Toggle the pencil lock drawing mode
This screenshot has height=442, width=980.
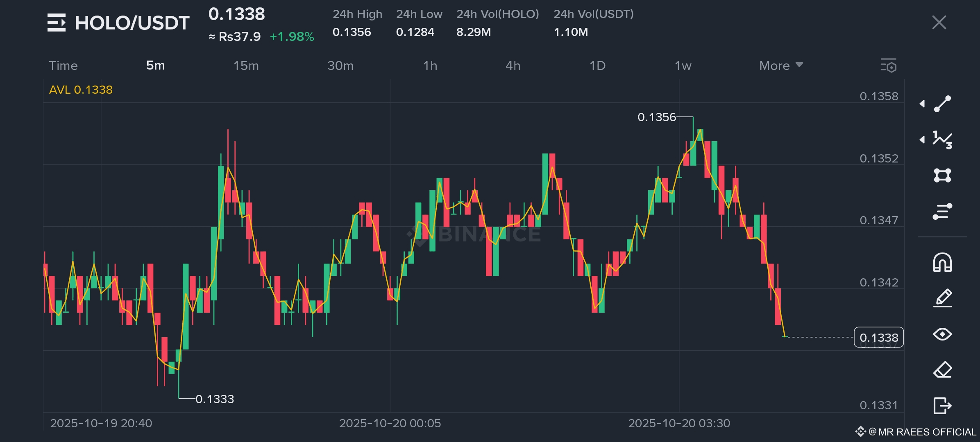click(x=942, y=298)
